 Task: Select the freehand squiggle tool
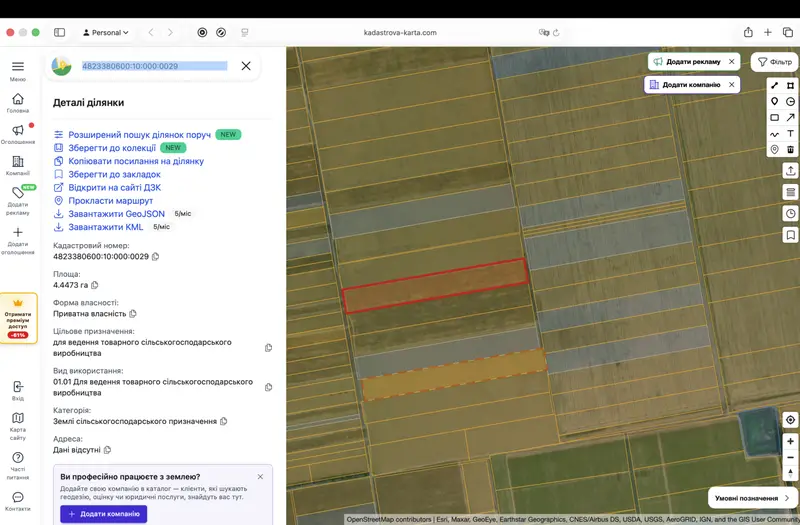[774, 134]
